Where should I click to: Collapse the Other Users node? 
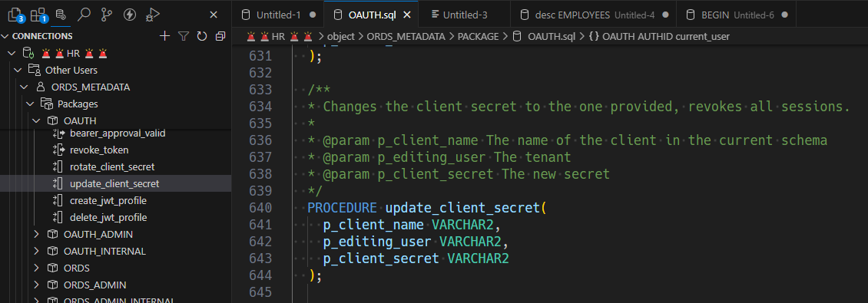18,71
